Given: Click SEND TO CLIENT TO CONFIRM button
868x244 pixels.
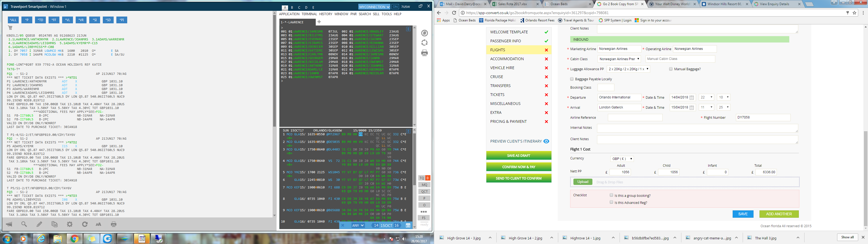Looking at the screenshot, I should click(519, 179).
